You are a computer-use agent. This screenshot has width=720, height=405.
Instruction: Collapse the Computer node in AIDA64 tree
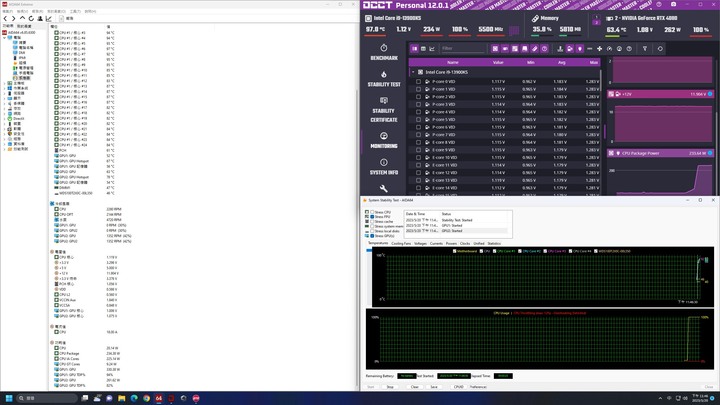pos(5,38)
